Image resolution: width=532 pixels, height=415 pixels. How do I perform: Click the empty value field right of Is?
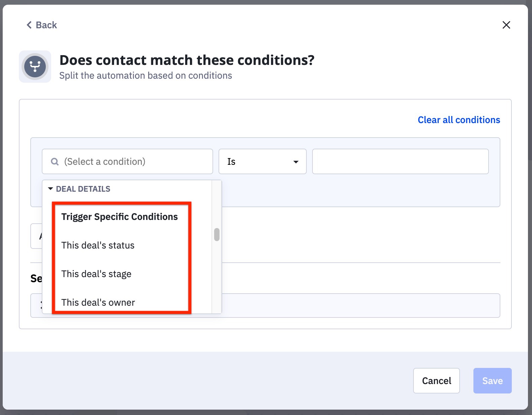(x=400, y=161)
